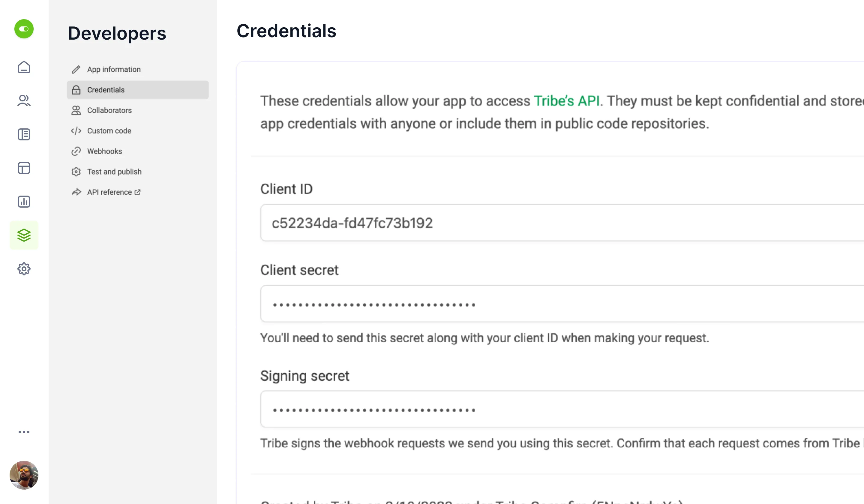Screen dimensions: 864x504
Task: Open the Members people icon
Action: pos(24,101)
